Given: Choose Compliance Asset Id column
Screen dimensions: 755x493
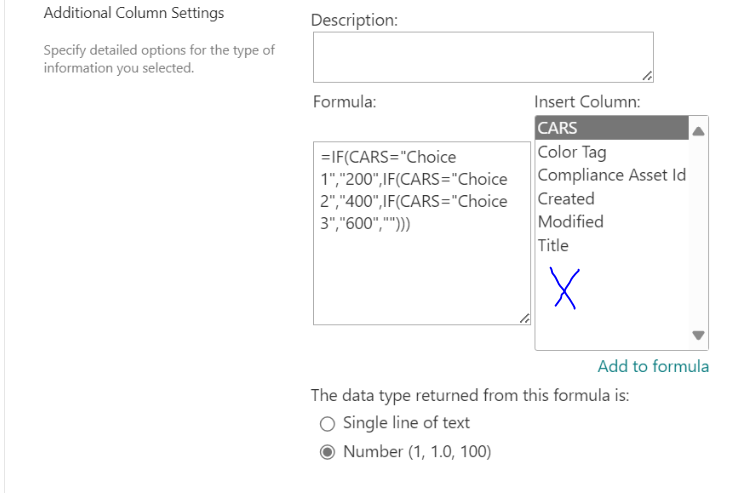Looking at the screenshot, I should tap(612, 175).
